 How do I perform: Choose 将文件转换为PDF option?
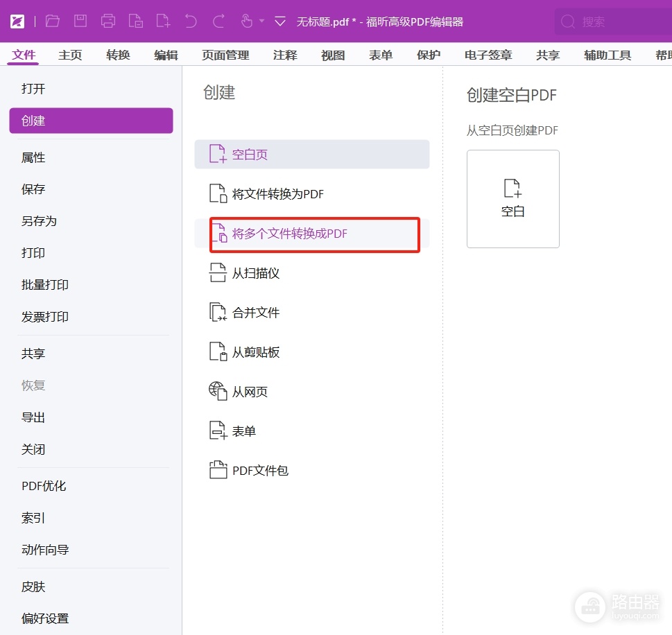pos(312,193)
